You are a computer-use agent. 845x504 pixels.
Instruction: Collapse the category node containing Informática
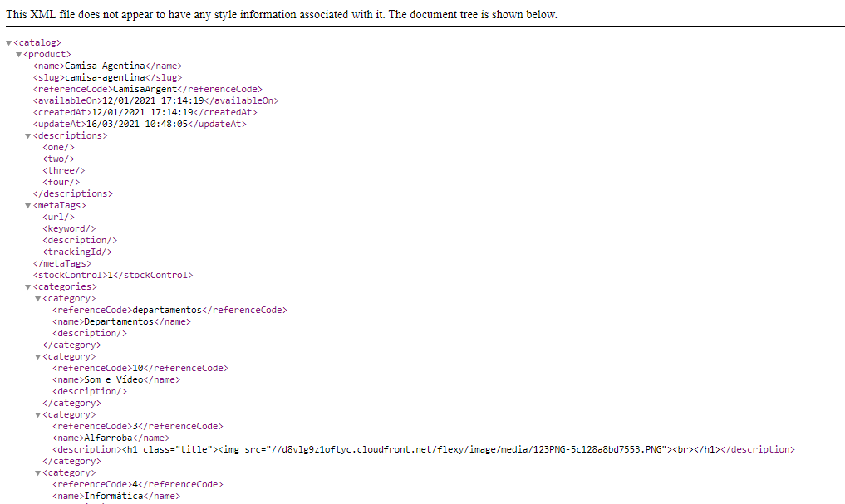[x=37, y=473]
